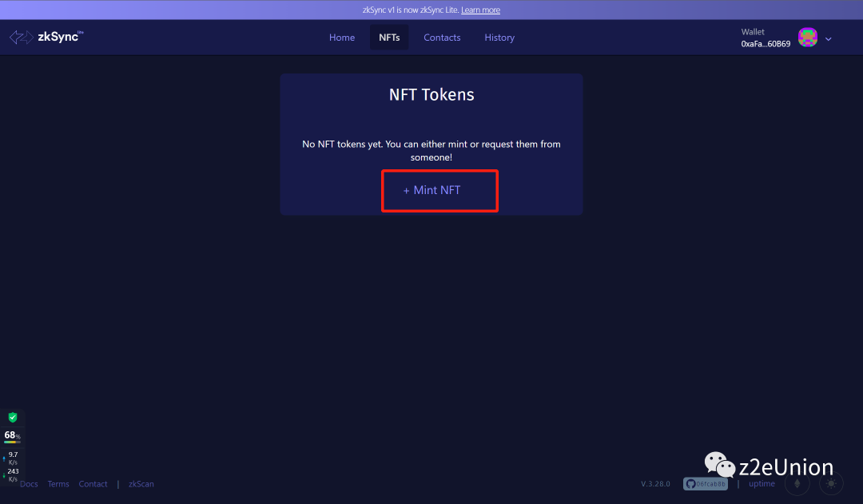Expand the wallet account dropdown chevron

[829, 38]
